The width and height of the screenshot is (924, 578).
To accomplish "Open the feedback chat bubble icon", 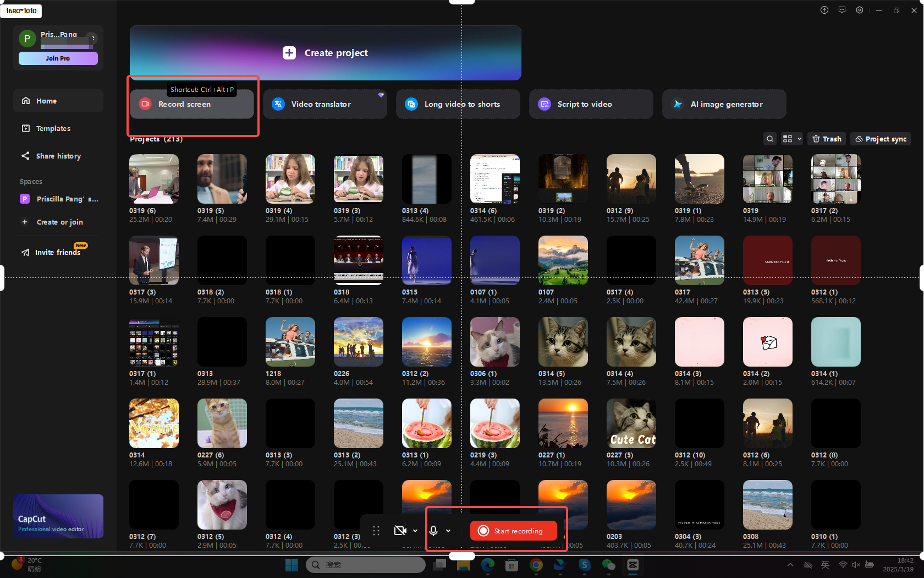I will (842, 10).
